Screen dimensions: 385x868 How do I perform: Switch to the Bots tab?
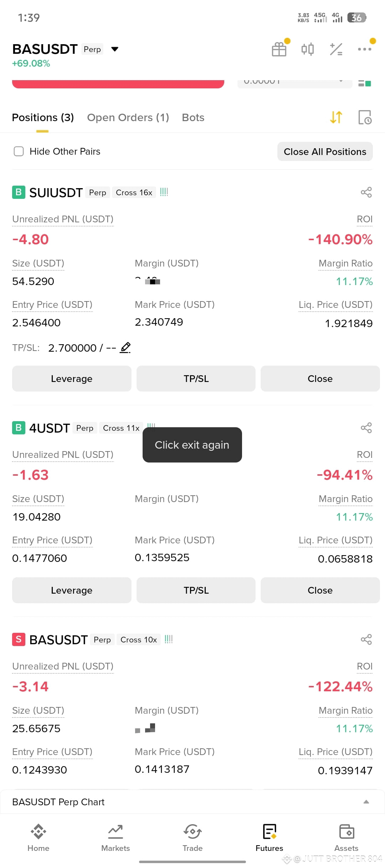point(193,117)
